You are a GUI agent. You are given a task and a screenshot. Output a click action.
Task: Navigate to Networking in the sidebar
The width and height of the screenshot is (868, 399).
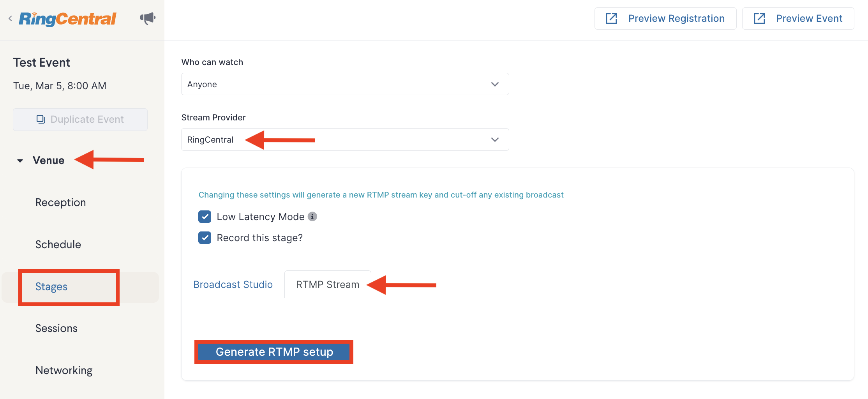pos(64,370)
